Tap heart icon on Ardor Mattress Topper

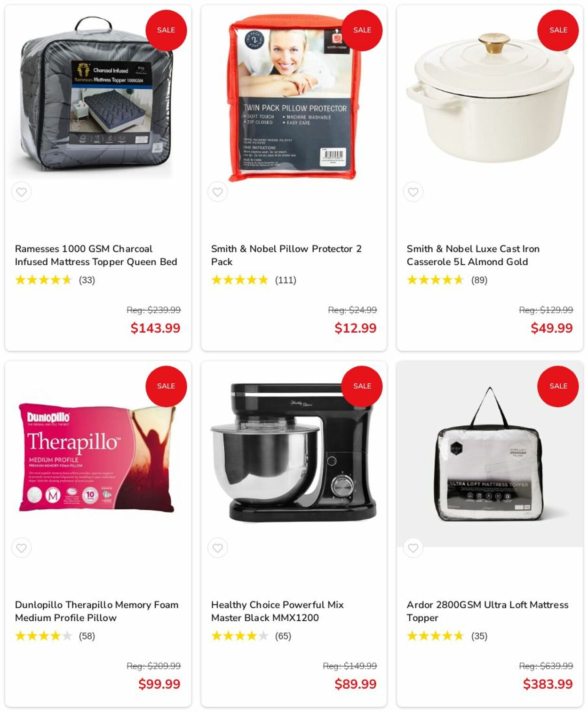point(413,548)
